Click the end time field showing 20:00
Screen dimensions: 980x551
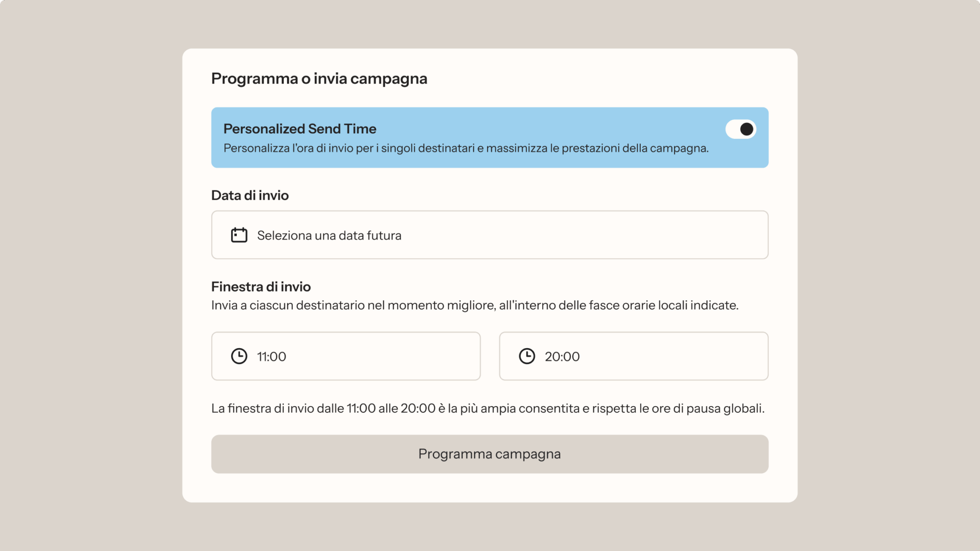pos(634,356)
